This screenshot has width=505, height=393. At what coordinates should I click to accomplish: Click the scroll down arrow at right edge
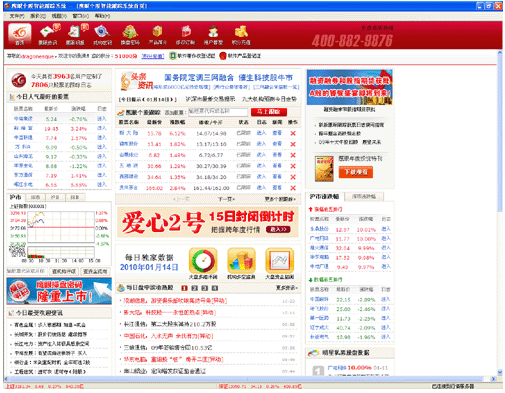[x=499, y=372]
